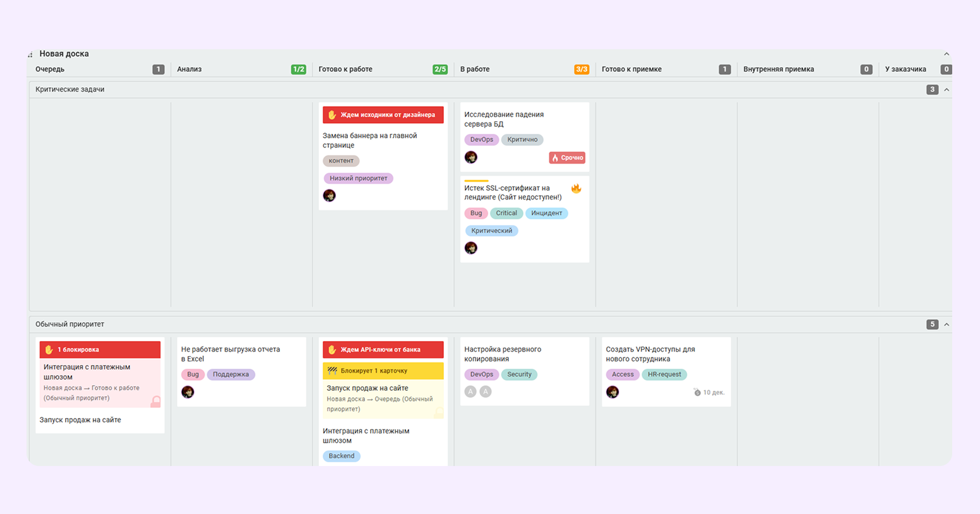
Task: Click assignee avatar on "Замена баннера" card
Action: [x=329, y=196]
